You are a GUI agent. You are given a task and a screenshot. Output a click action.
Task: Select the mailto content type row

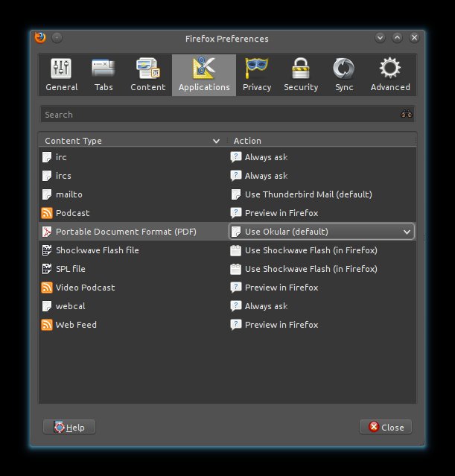point(227,194)
